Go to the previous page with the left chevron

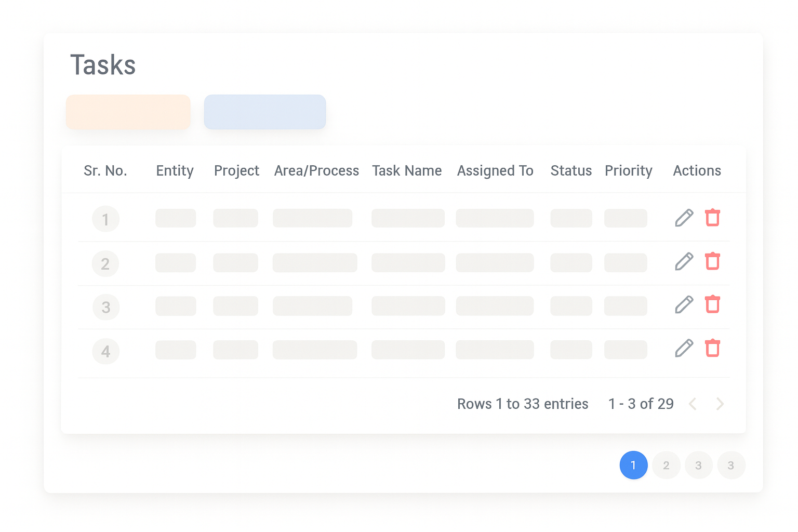pyautogui.click(x=693, y=404)
